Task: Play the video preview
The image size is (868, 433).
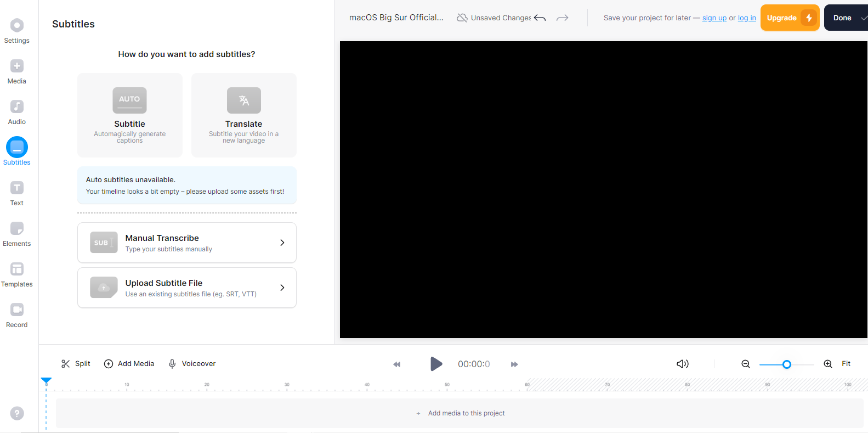Action: pyautogui.click(x=436, y=364)
